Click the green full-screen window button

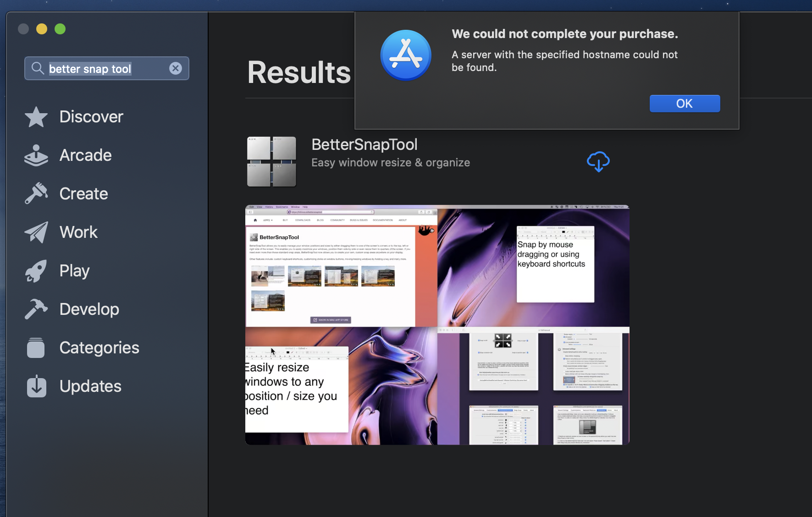point(60,29)
